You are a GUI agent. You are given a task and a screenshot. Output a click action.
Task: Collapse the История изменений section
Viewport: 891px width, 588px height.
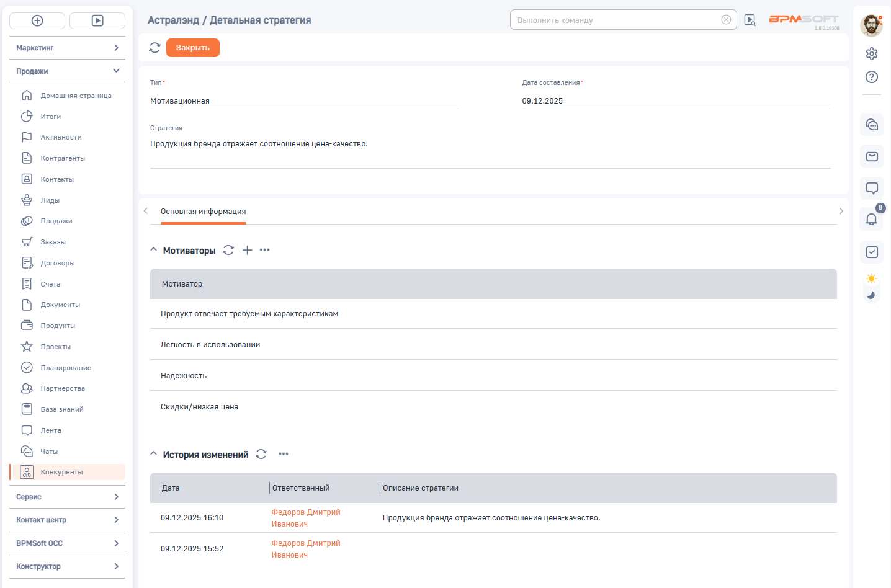coord(153,454)
